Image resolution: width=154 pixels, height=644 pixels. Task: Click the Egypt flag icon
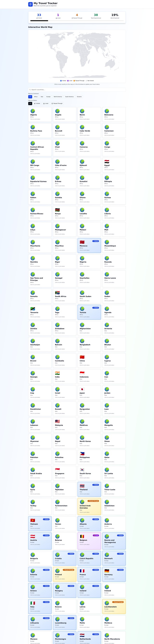tap(107, 162)
